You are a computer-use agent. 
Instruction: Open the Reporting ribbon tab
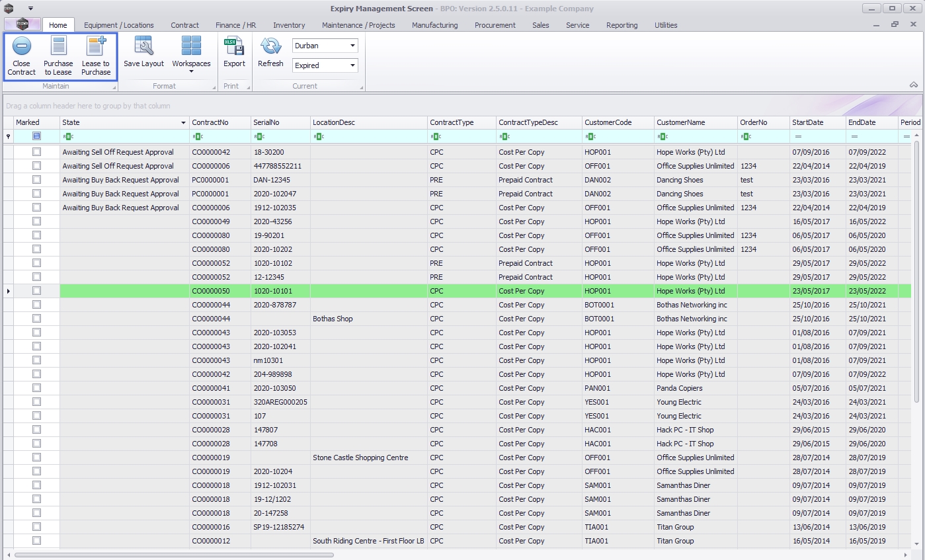point(622,25)
